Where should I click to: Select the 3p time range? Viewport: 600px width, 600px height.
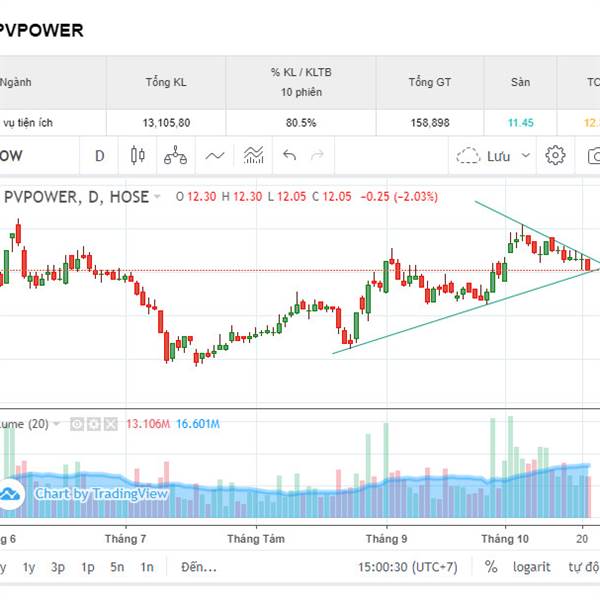(58, 567)
